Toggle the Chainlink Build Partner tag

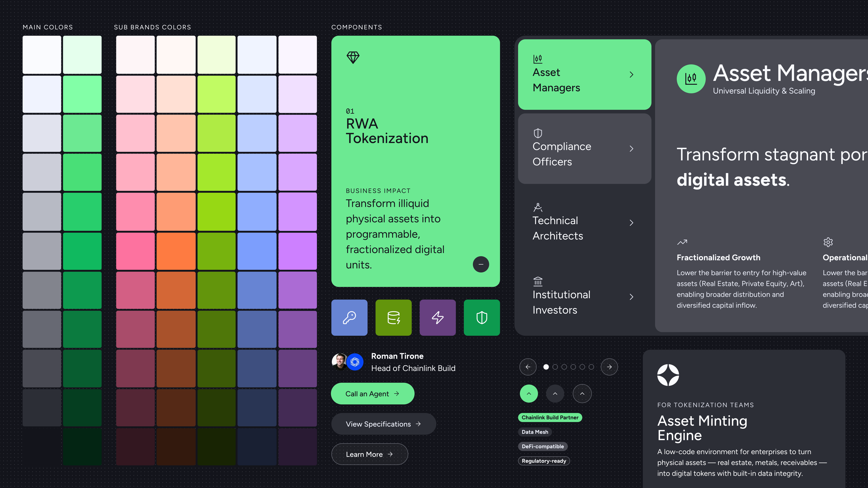tap(550, 417)
